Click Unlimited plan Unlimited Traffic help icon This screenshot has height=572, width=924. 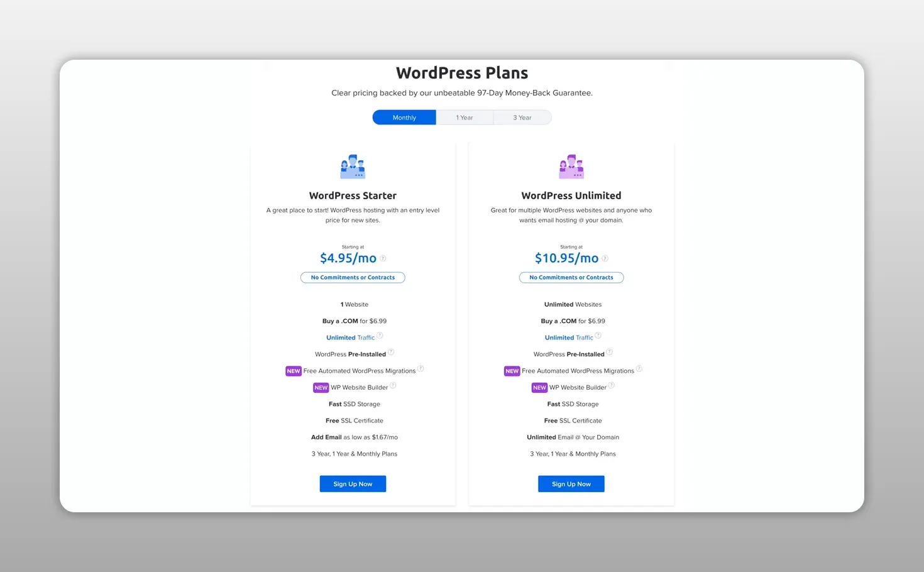[598, 336]
